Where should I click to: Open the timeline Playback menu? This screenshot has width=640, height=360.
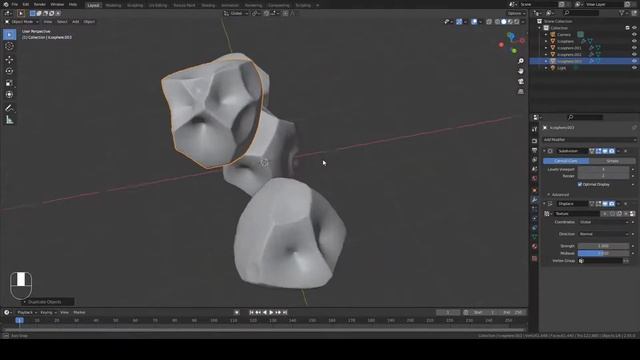[x=27, y=313]
